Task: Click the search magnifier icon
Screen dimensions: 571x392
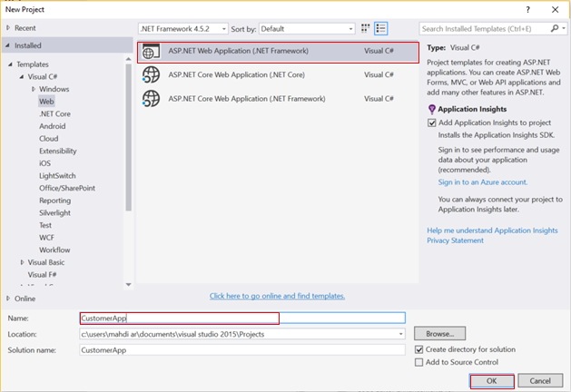Action: [x=555, y=28]
